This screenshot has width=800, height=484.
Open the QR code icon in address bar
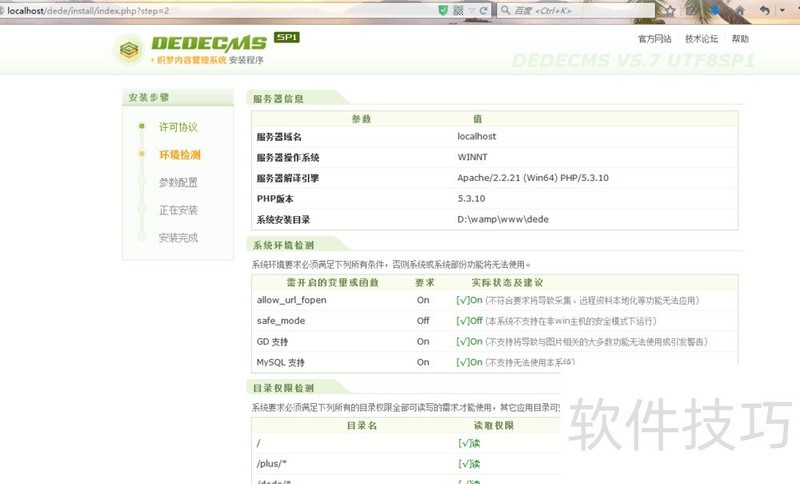pos(458,10)
